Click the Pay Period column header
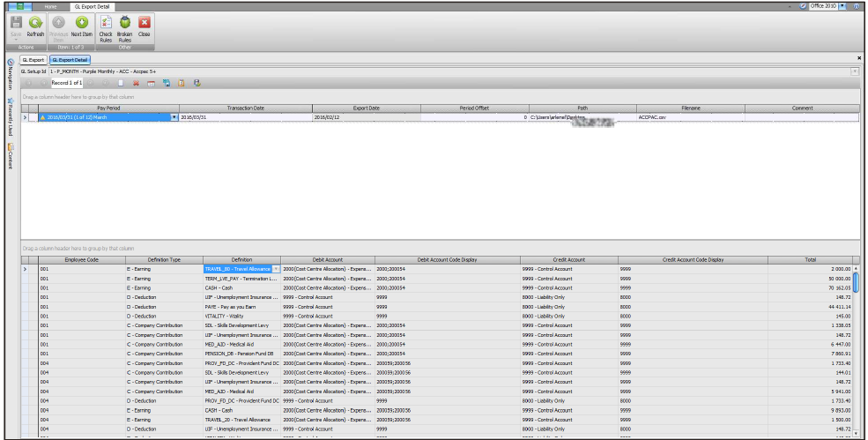868x440 pixels. tap(108, 108)
